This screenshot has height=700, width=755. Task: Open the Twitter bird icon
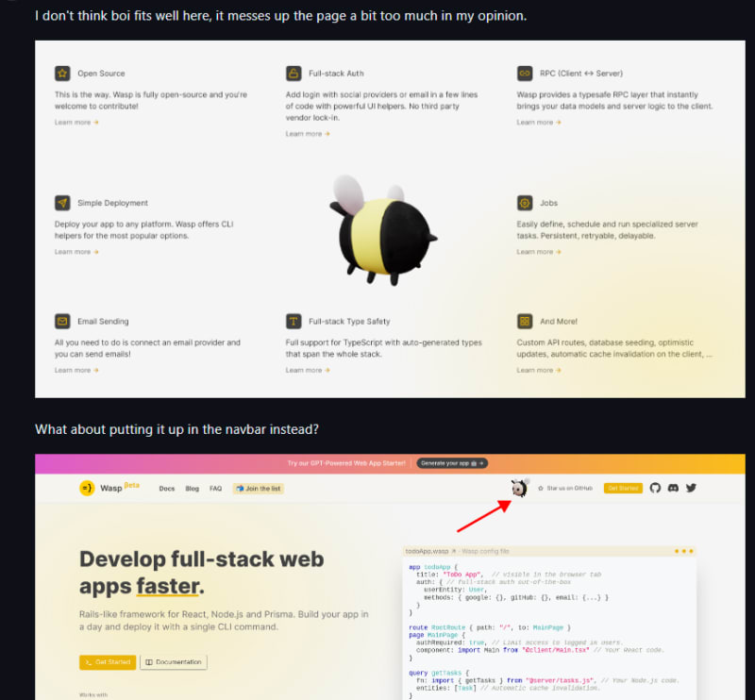pos(691,488)
